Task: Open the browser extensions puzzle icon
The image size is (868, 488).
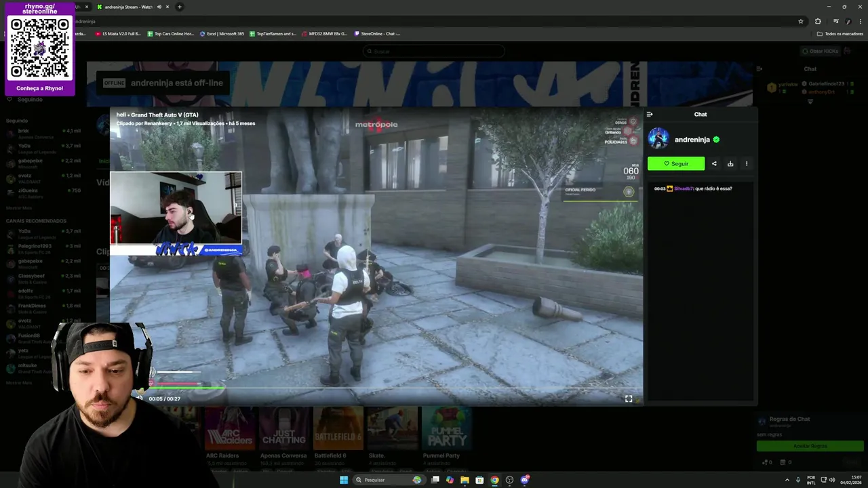Action: (818, 21)
